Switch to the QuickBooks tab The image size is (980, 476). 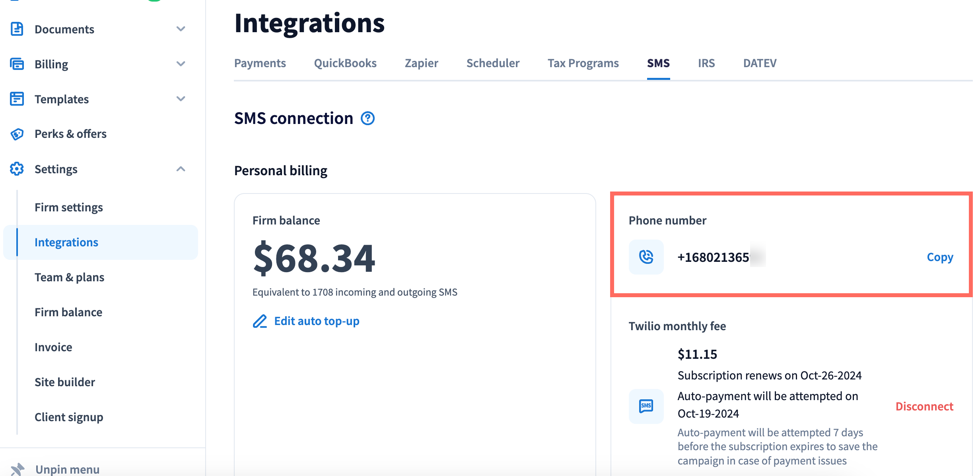pyautogui.click(x=345, y=63)
